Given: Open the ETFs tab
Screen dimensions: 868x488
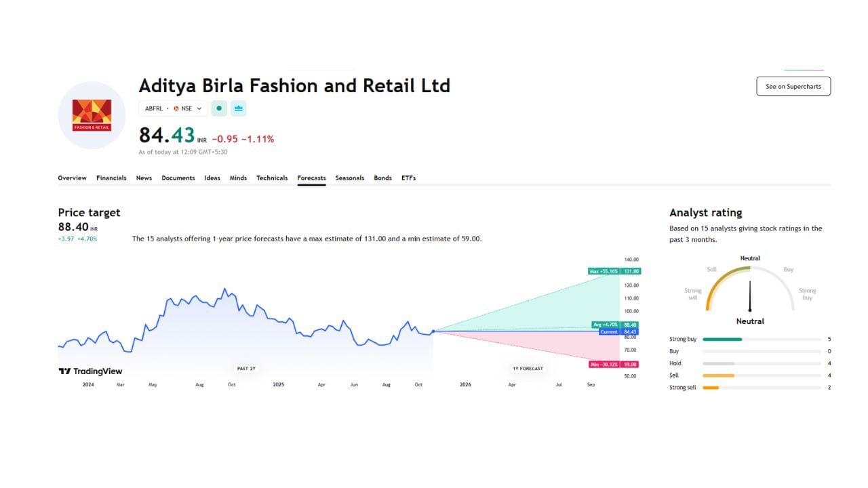Looking at the screenshot, I should [x=408, y=178].
